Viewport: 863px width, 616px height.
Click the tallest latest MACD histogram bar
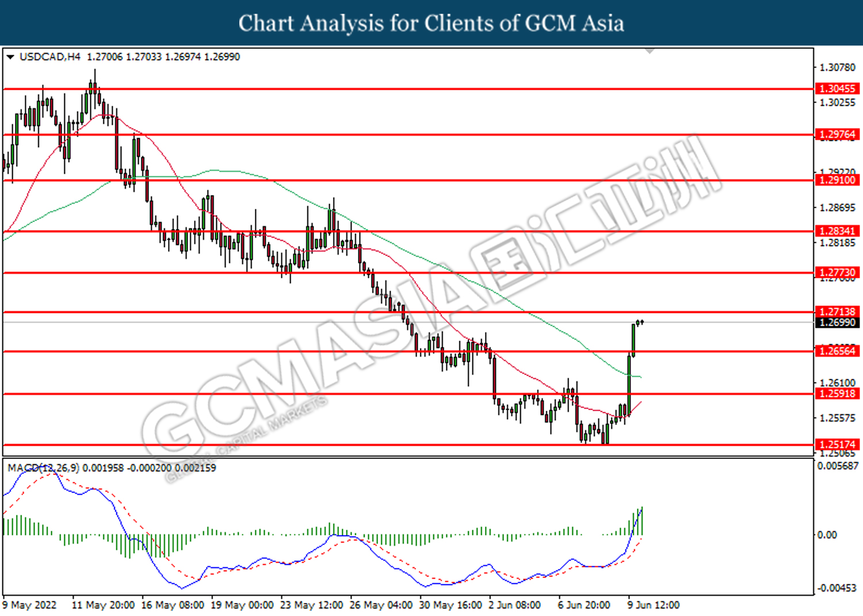[x=641, y=521]
